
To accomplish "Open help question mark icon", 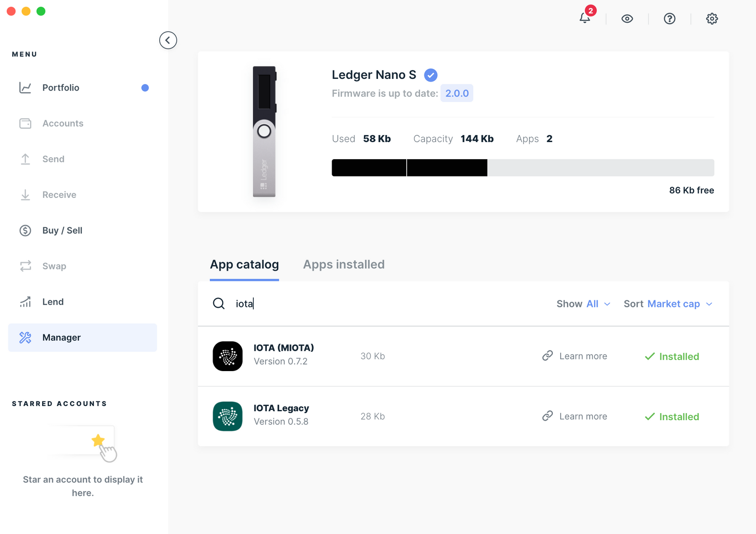I will coord(670,19).
